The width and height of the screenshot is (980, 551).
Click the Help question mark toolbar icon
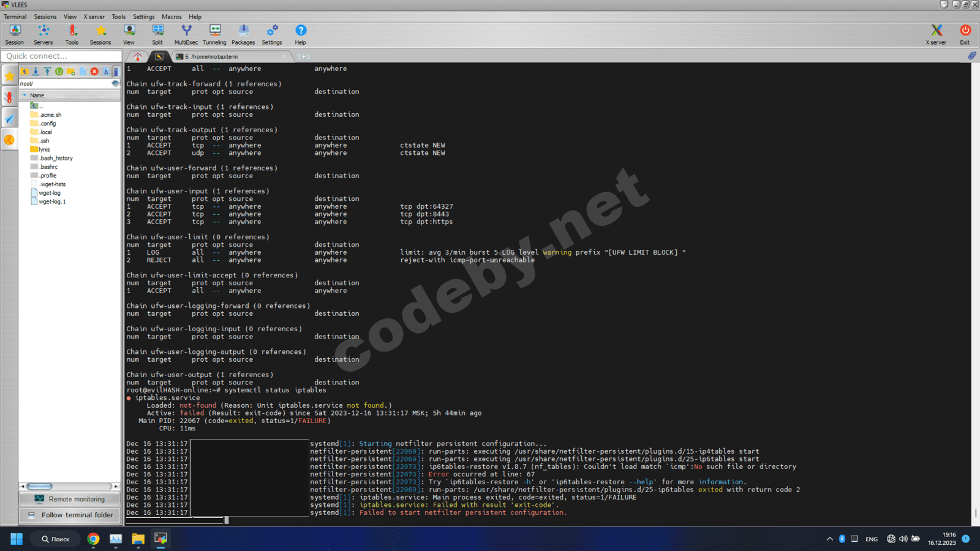[300, 34]
